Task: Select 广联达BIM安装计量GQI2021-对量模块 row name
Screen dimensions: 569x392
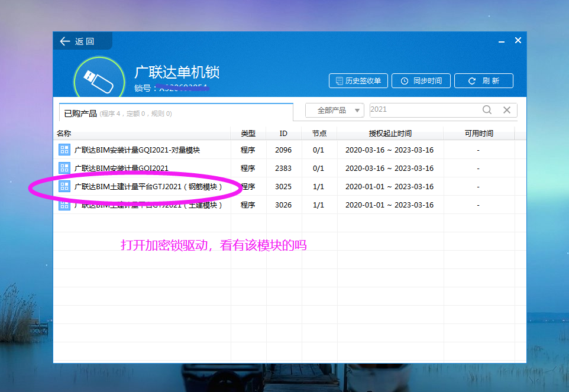Action: (x=137, y=150)
